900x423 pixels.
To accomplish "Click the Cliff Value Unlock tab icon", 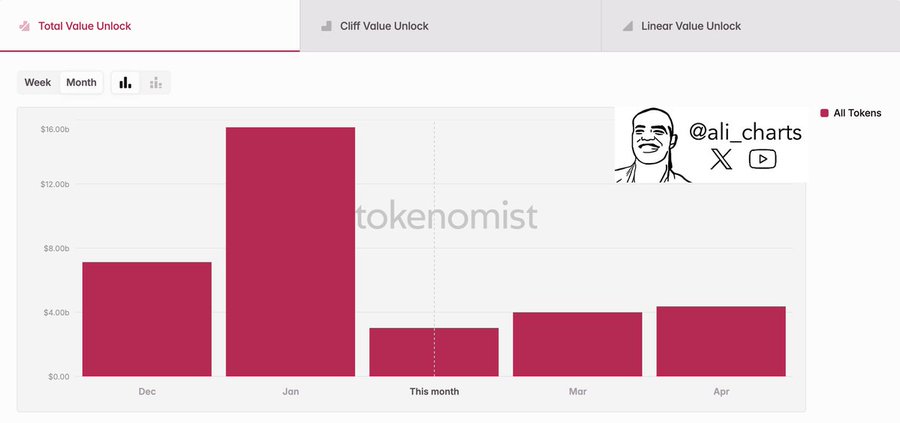I will click(x=326, y=26).
